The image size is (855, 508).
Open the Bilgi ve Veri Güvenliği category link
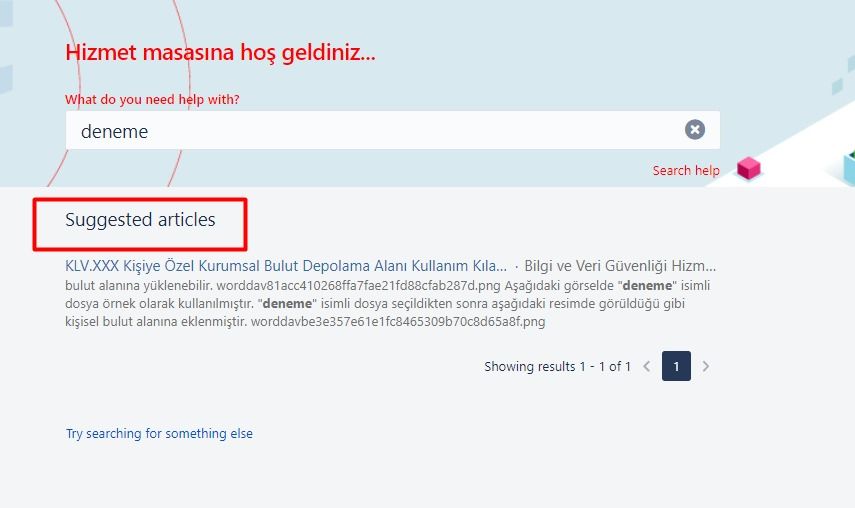[x=620, y=266]
